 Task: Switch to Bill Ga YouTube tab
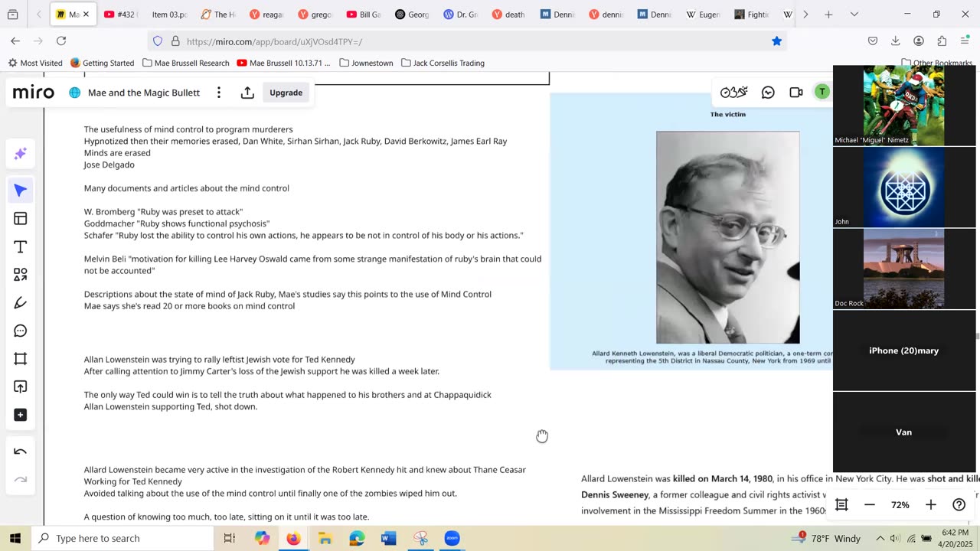tap(364, 15)
